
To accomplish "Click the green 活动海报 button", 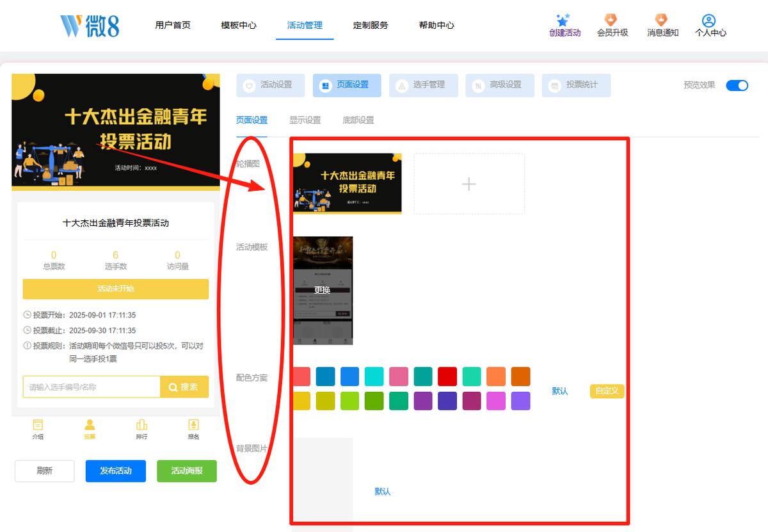I will (x=187, y=471).
